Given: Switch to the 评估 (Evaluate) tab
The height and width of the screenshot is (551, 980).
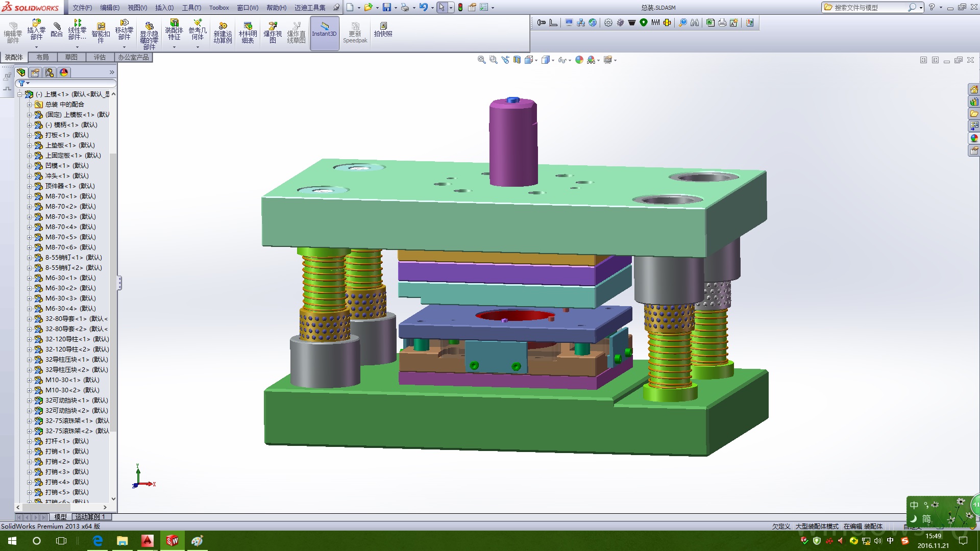Looking at the screenshot, I should tap(100, 57).
